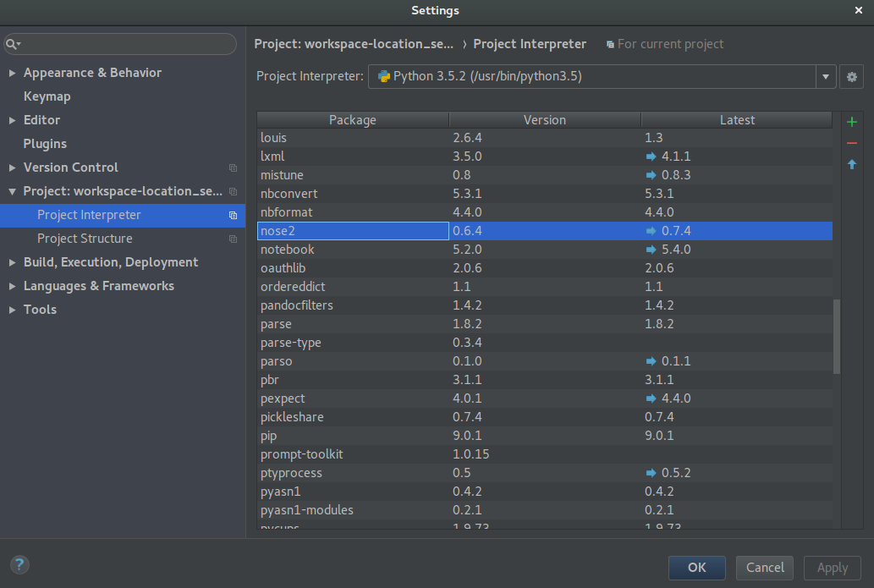874x588 pixels.
Task: Open Plugins settings page
Action: tap(45, 144)
